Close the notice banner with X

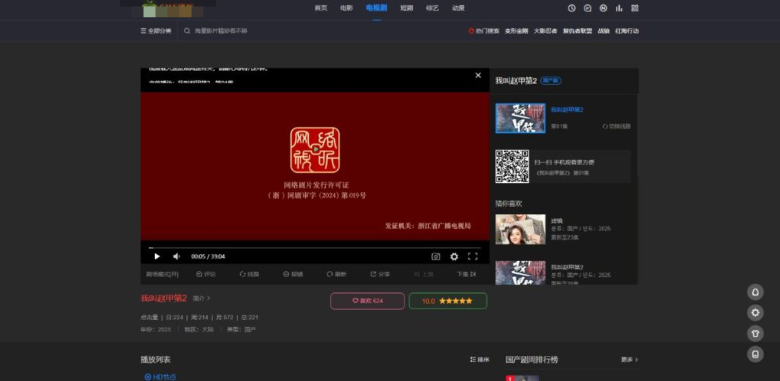click(x=478, y=75)
